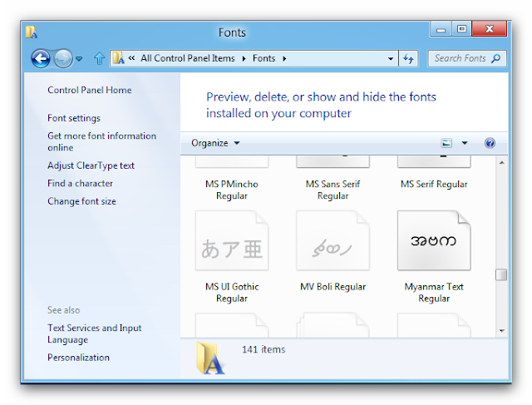
Task: Click MS UI Gothic Regular label
Action: 232,292
